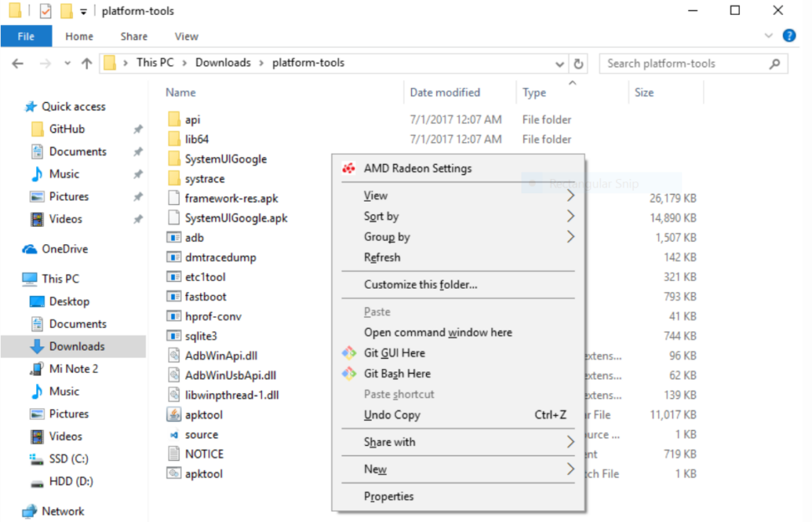Choose Customize this folder

458,284
